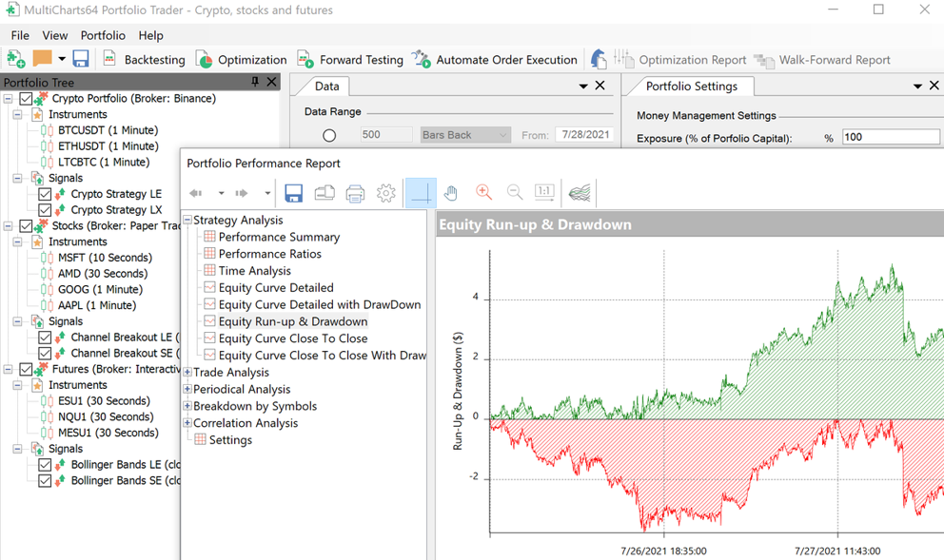This screenshot has width=944, height=560.
Task: Switch to the Data tab
Action: pos(327,86)
